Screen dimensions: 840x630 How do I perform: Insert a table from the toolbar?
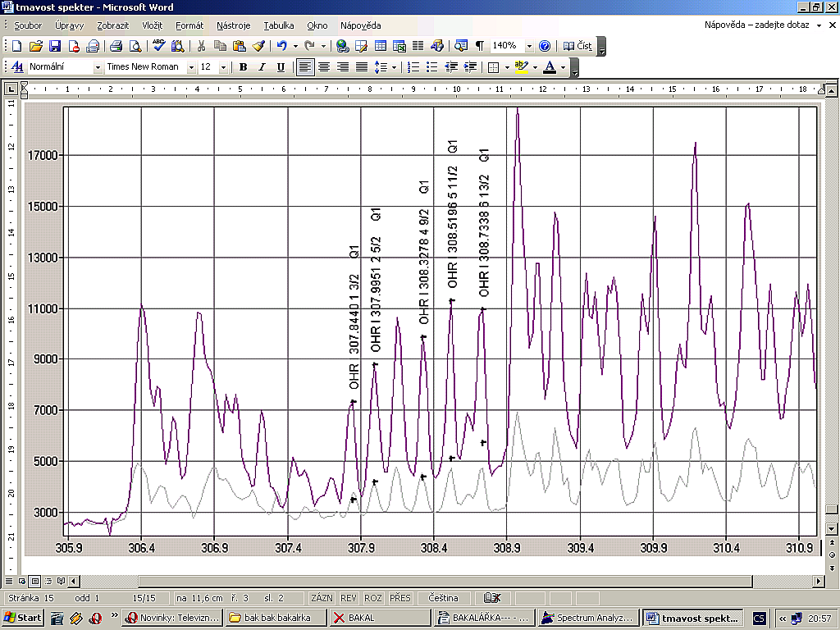[381, 46]
